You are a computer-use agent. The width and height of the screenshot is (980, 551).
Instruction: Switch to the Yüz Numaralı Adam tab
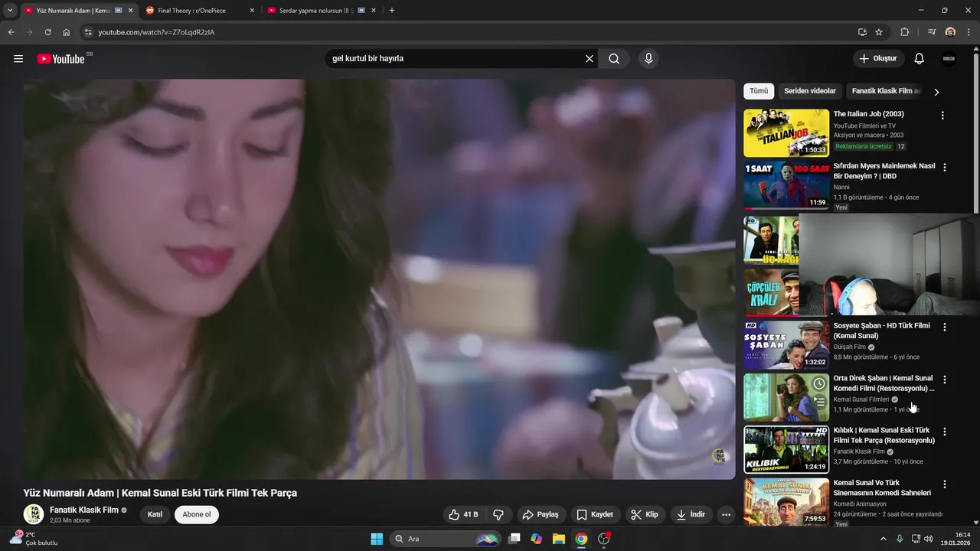coord(78,11)
